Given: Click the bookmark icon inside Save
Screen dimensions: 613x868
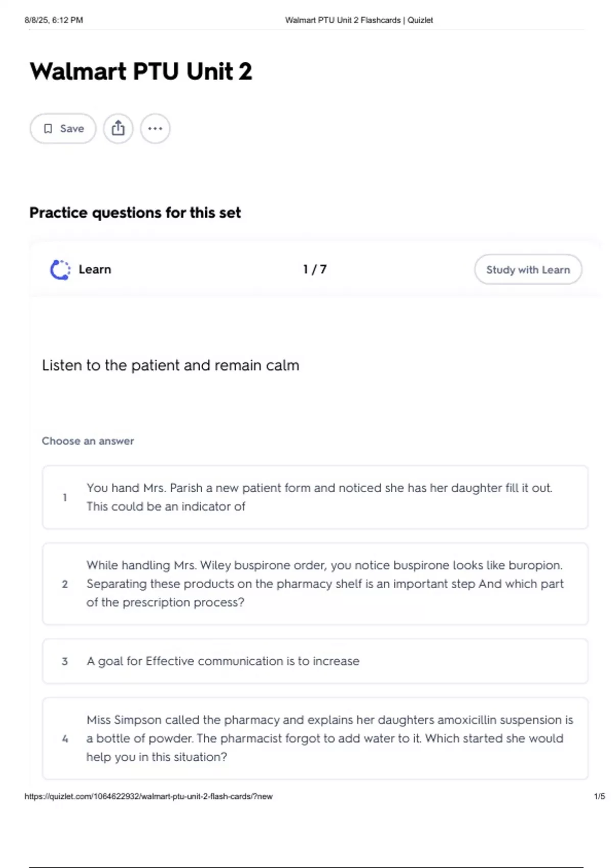Looking at the screenshot, I should (48, 129).
